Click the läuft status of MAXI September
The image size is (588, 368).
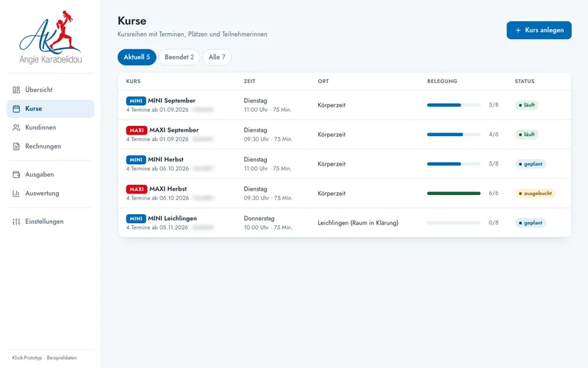pos(526,135)
